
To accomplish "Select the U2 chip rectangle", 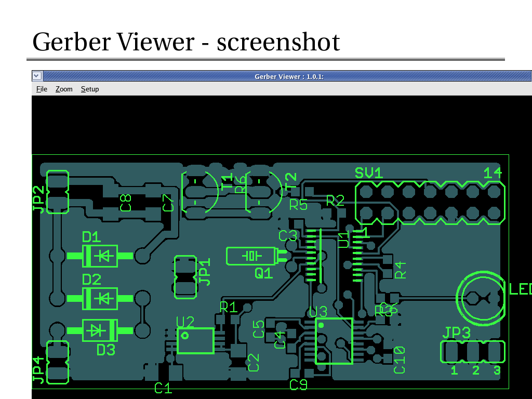I will tap(195, 341).
